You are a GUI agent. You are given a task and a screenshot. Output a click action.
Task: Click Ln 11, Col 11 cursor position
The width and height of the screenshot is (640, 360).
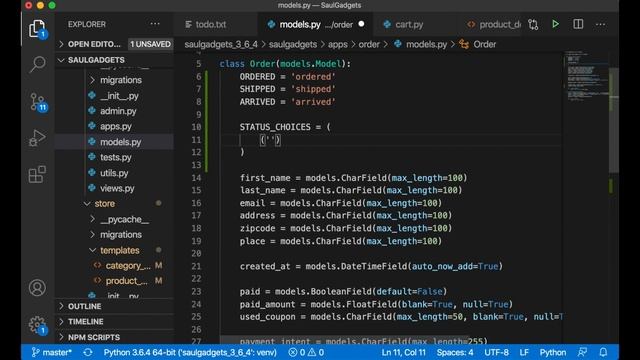[403, 352]
